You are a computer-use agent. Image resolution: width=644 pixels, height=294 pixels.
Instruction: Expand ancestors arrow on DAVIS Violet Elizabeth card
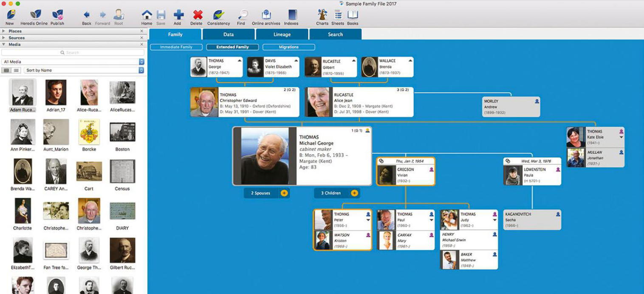pos(296,61)
